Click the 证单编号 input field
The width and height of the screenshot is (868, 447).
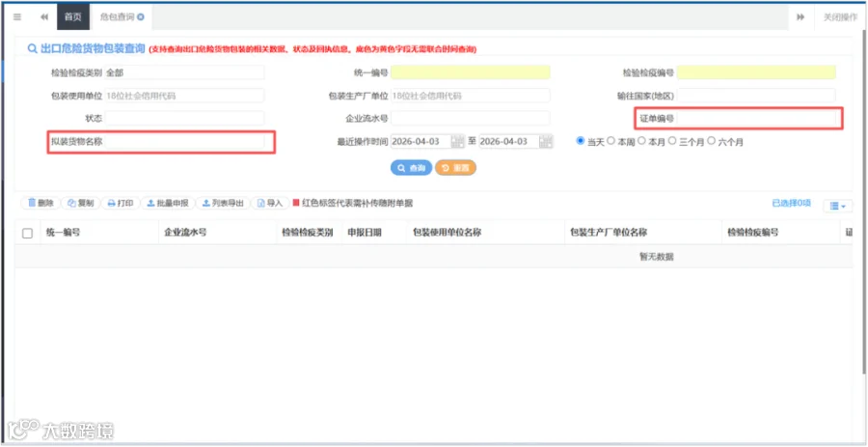click(756, 118)
